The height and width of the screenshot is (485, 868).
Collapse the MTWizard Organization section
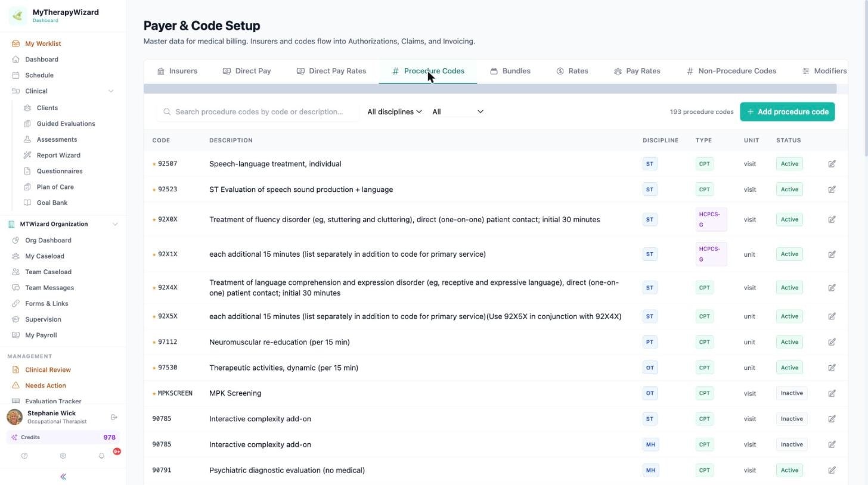pos(115,224)
